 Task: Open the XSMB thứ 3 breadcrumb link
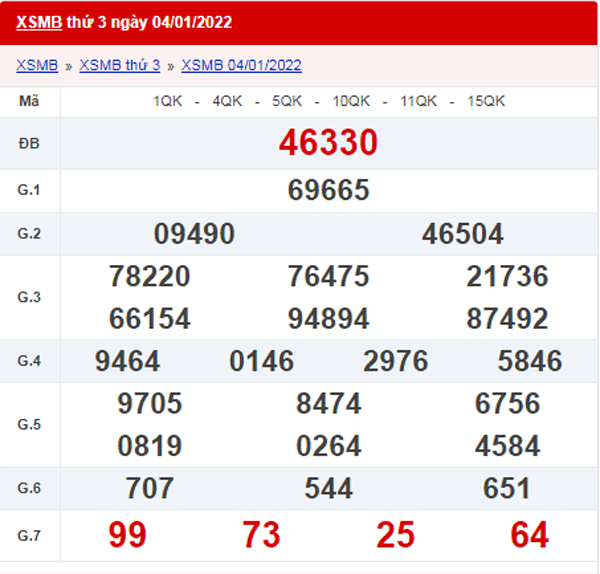pos(119,66)
